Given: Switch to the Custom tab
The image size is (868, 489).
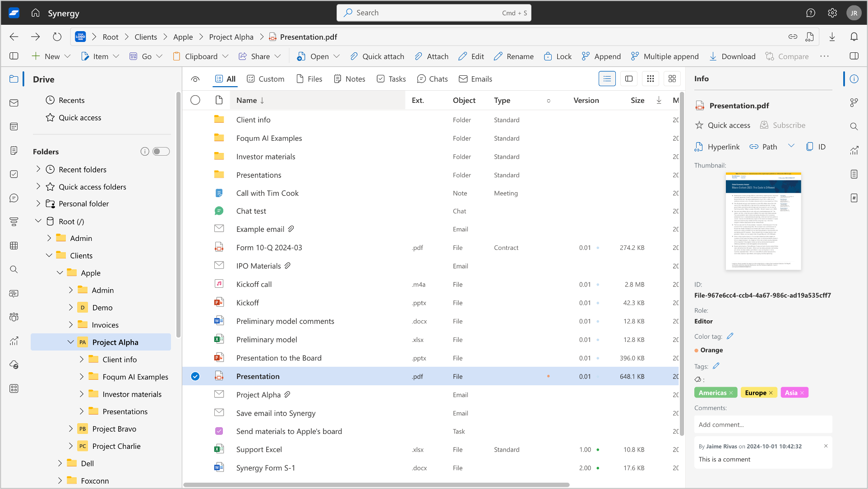Looking at the screenshot, I should tap(266, 79).
